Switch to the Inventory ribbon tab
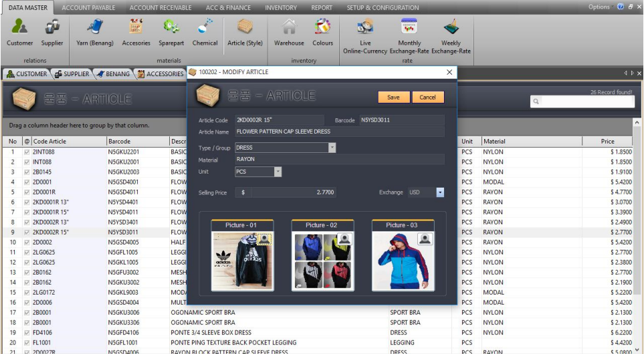Viewport: 644px width, 354px height. click(281, 8)
